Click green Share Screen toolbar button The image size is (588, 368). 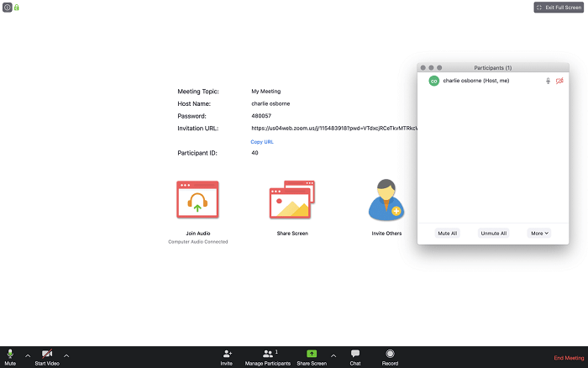click(312, 357)
